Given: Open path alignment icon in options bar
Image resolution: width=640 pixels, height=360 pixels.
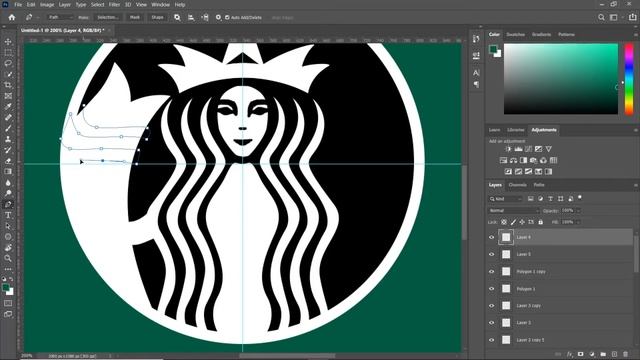Looking at the screenshot, I should point(191,18).
